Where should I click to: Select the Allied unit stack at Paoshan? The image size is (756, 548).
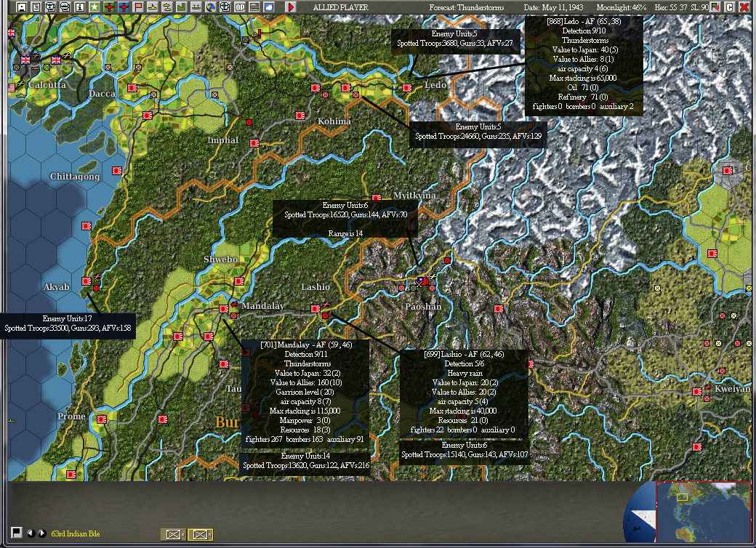[x=423, y=281]
